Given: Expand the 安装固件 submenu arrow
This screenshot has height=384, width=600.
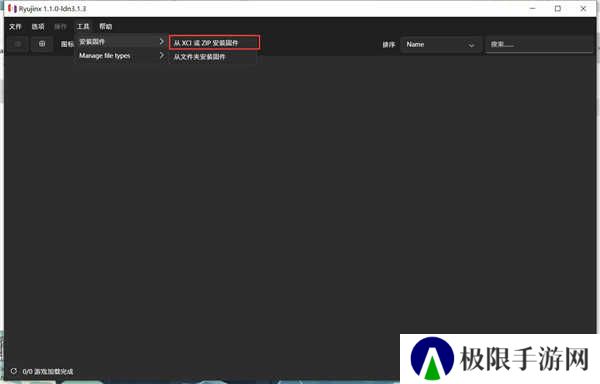Looking at the screenshot, I should (x=161, y=41).
